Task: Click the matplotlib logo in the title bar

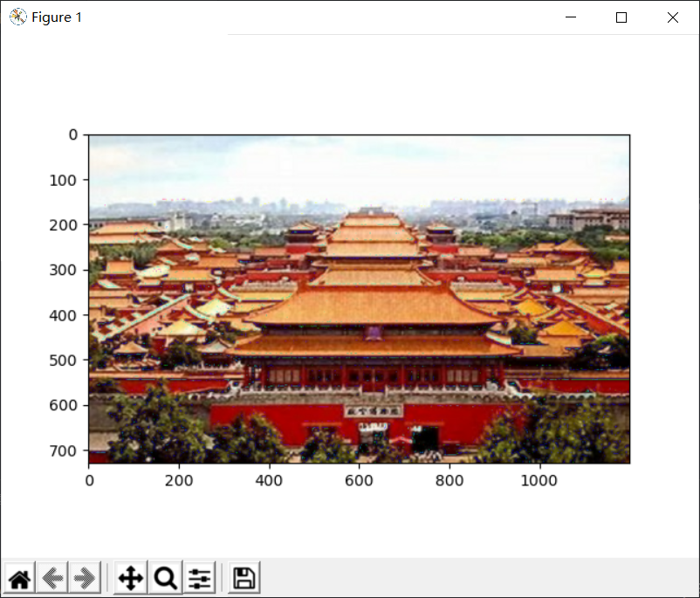Action: pos(17,17)
